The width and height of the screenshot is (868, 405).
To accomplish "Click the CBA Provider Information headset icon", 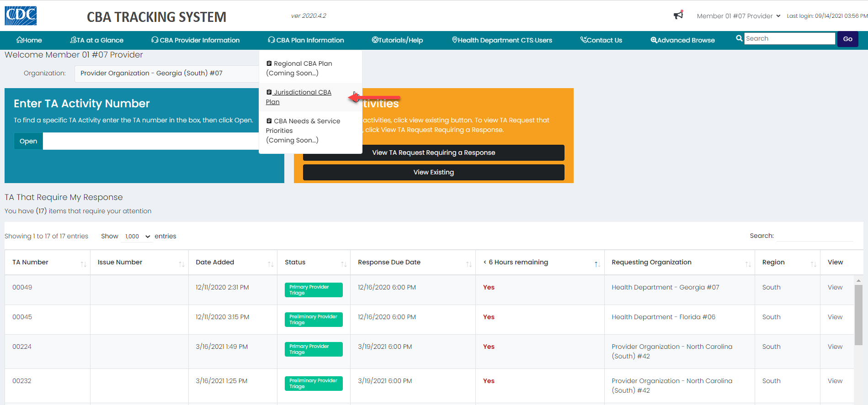I will coord(155,40).
